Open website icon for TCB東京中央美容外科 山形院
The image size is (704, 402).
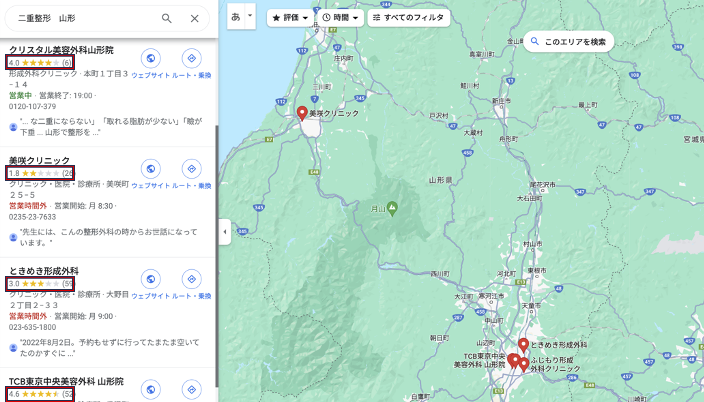coord(151,390)
